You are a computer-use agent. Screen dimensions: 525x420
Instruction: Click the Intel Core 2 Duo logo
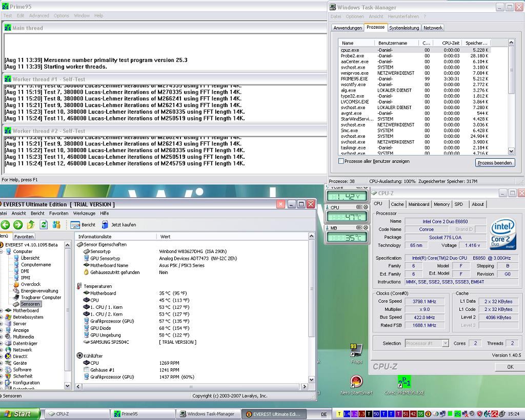pos(502,235)
